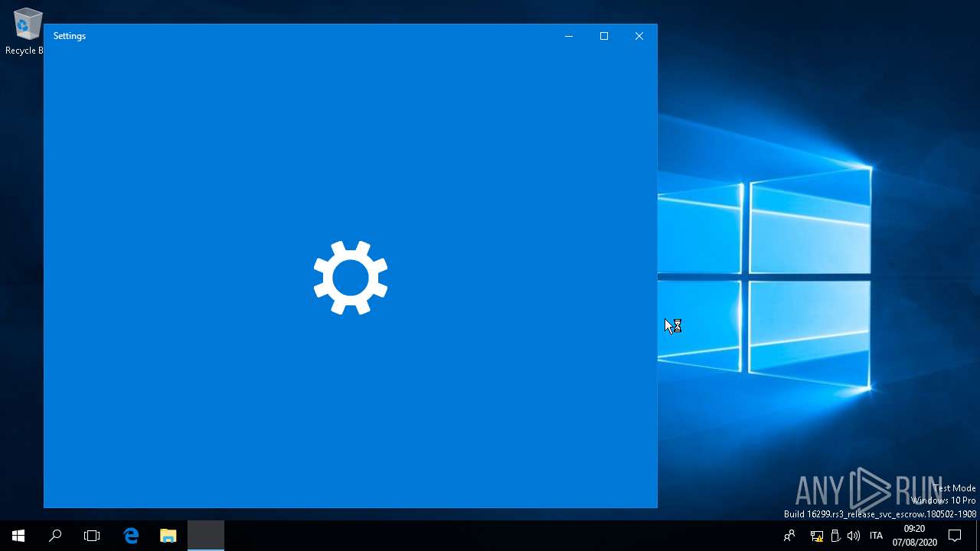Maximize the Settings window
The width and height of the screenshot is (980, 551).
[x=604, y=36]
